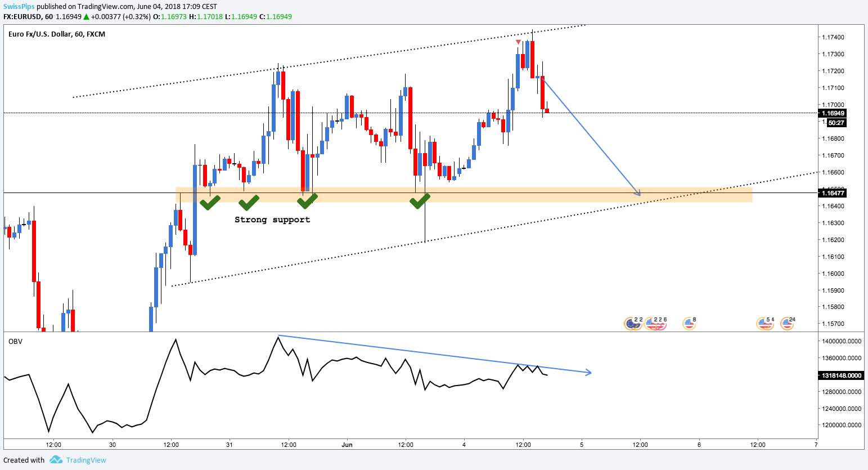The image size is (868, 470).
Task: Click the TradingView cloud logo at the bottom
Action: coord(56,460)
